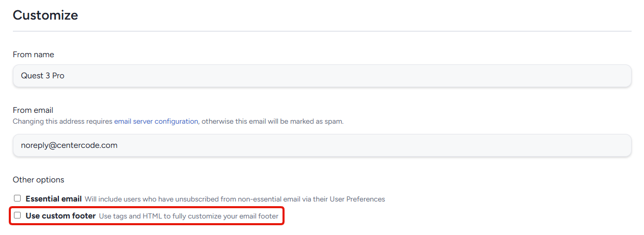644x235 pixels.
Task: Click the bold "Use custom footer" label
Action: click(x=60, y=216)
